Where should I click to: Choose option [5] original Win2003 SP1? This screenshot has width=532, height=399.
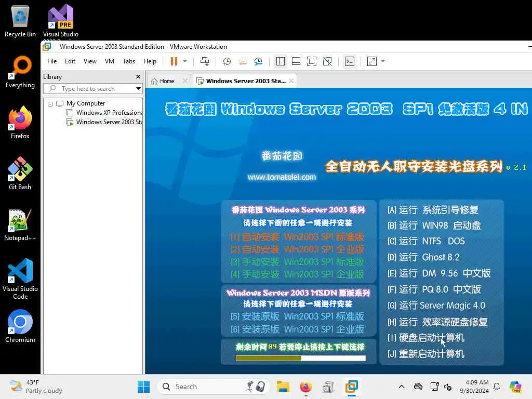point(297,316)
